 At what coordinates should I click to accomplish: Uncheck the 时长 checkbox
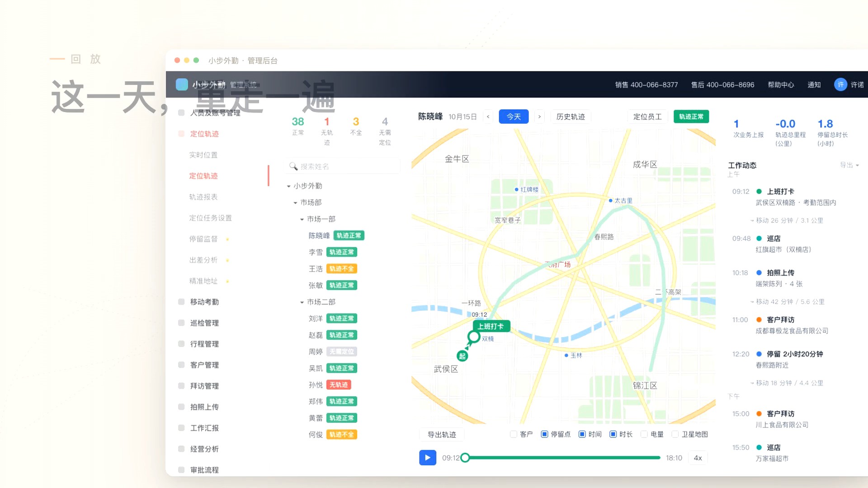click(613, 434)
